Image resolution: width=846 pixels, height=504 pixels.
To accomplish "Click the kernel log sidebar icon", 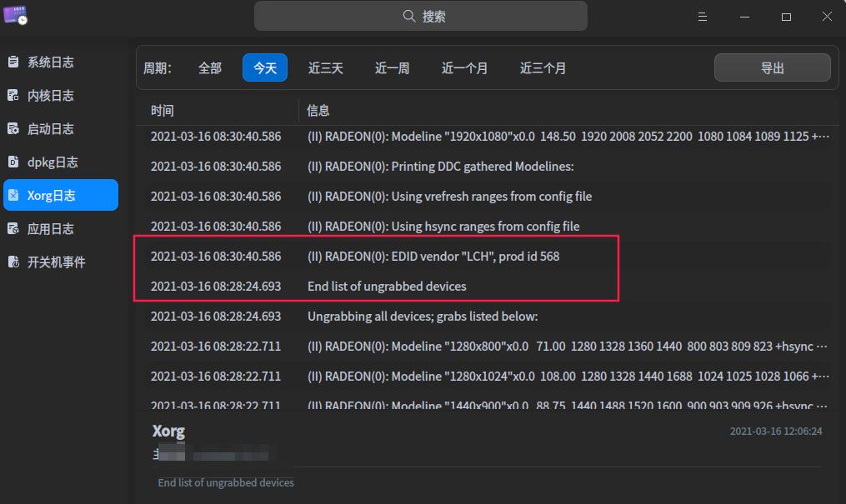I will tap(13, 96).
